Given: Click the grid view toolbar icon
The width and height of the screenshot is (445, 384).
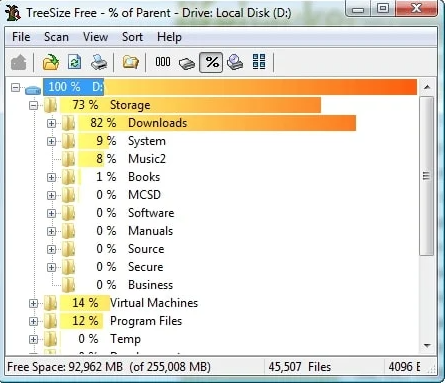Looking at the screenshot, I should [259, 62].
